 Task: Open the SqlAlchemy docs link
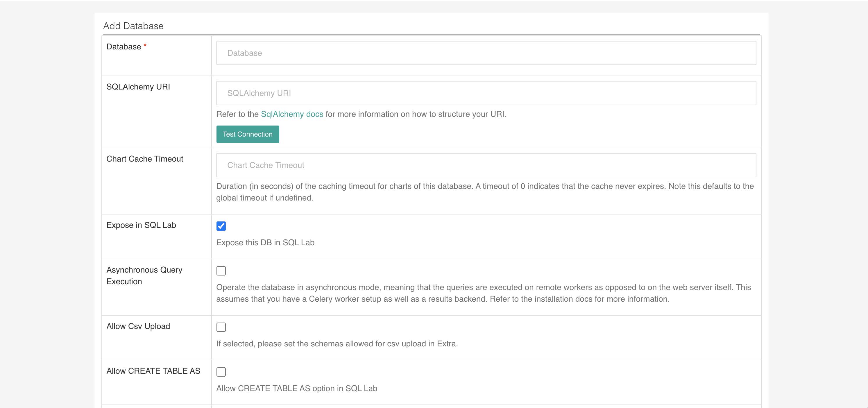coord(292,114)
